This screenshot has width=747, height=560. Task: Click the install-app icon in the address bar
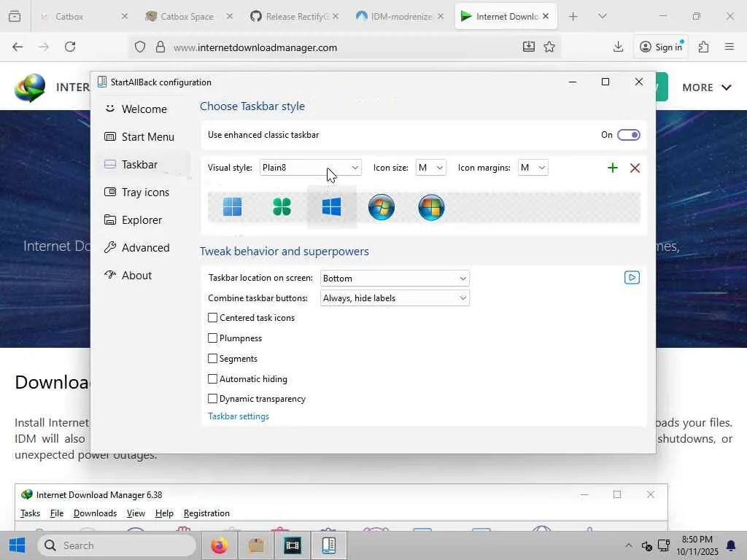tap(528, 47)
